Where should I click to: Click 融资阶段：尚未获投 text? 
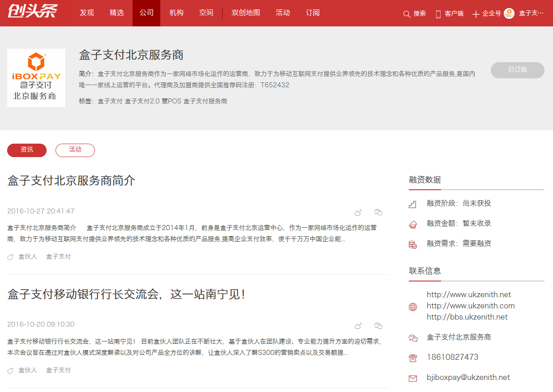[x=459, y=204]
